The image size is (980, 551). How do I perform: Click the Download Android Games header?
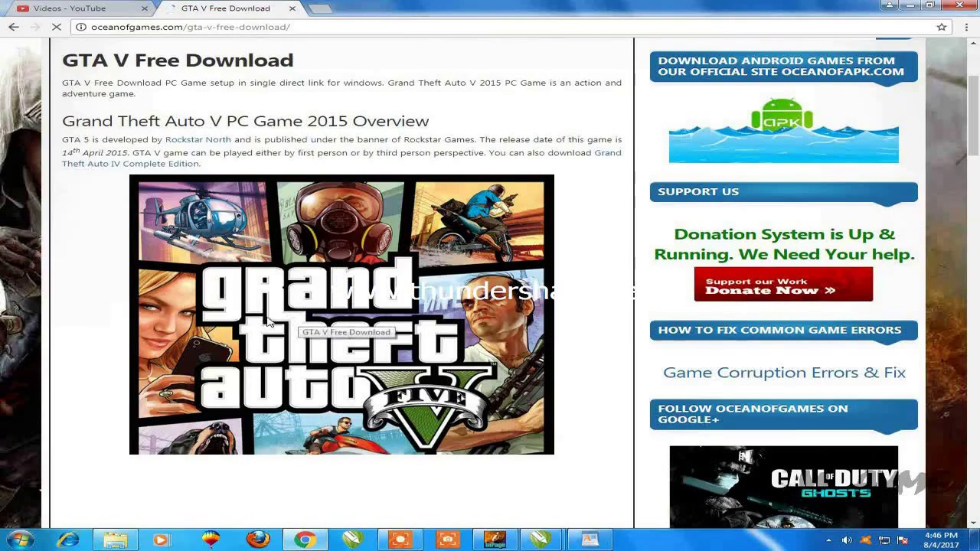784,67
